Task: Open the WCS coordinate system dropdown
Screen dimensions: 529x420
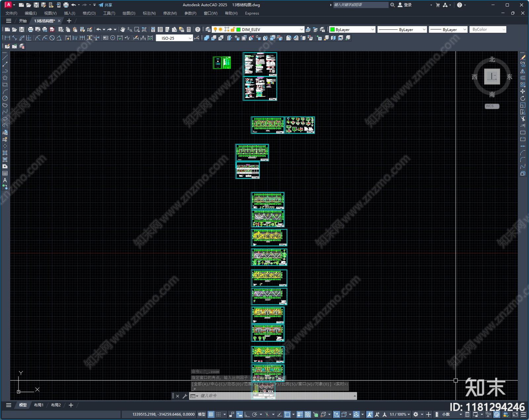Action: [x=492, y=106]
